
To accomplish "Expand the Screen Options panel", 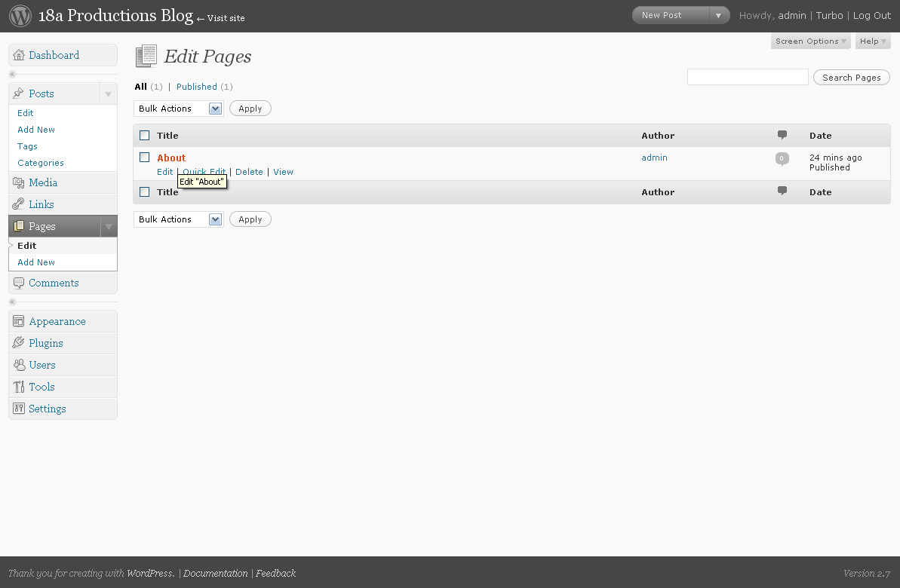I will click(x=810, y=41).
